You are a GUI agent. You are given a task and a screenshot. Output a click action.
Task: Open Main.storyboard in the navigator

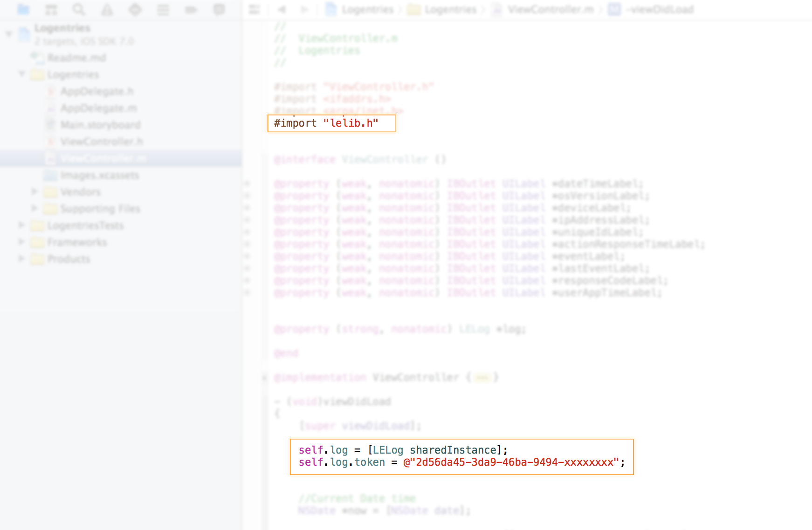tap(100, 125)
